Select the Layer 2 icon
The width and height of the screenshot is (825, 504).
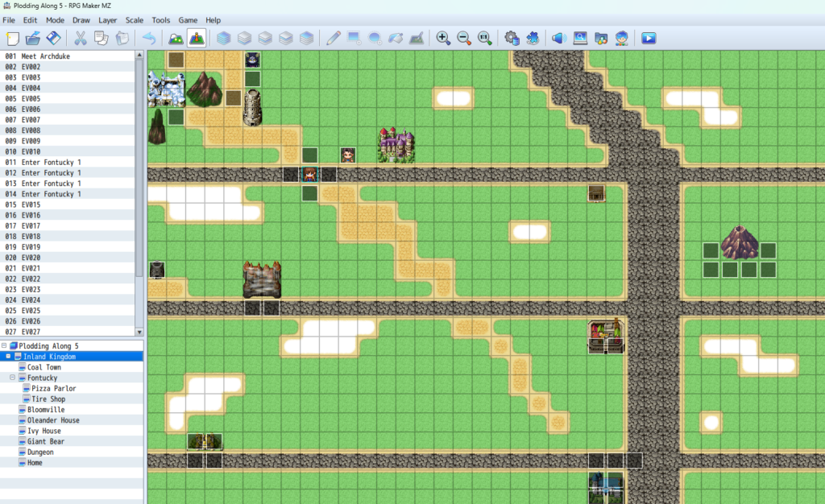265,39
